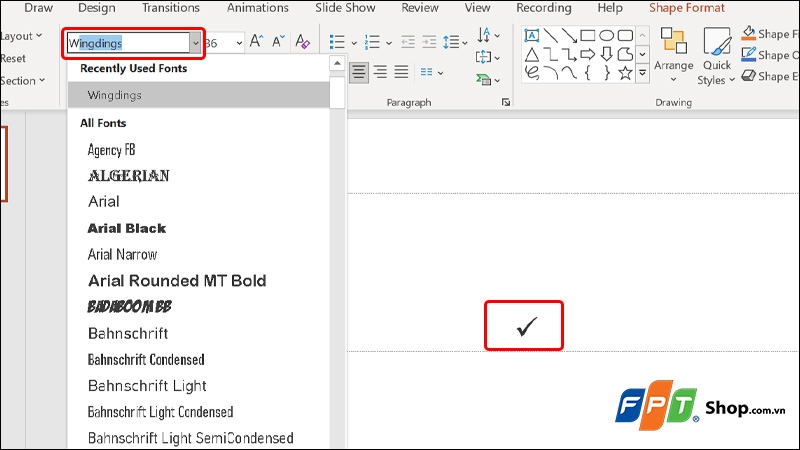Viewport: 800px width, 450px height.
Task: Convert to SmartArt icon
Action: 488,80
